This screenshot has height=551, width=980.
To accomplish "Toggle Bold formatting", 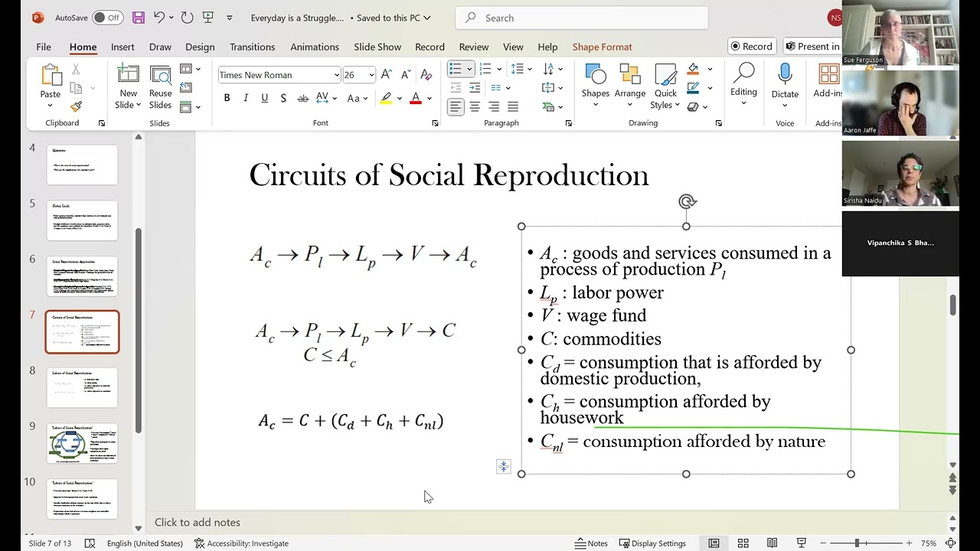I will coord(227,98).
